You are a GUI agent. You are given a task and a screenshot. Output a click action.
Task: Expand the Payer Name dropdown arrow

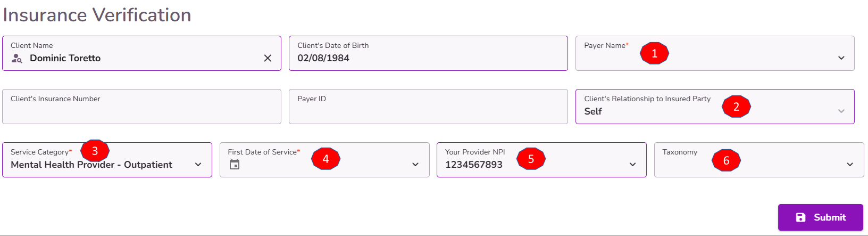coord(841,58)
